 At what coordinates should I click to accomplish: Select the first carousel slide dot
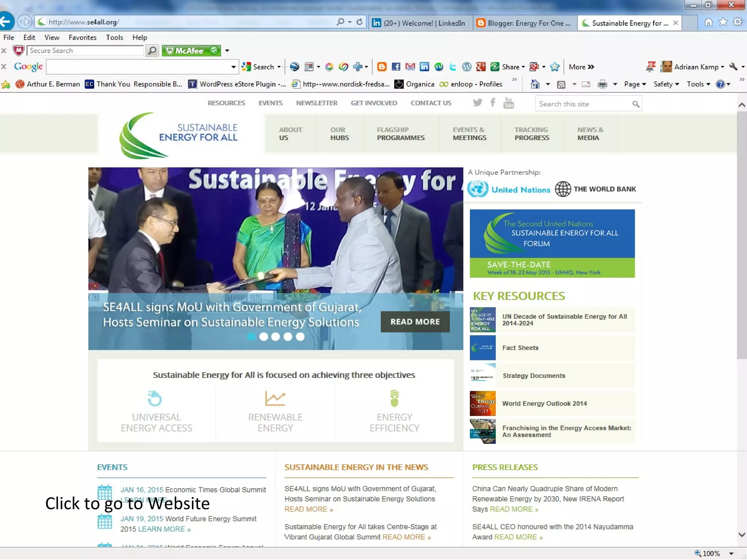pyautogui.click(x=251, y=337)
